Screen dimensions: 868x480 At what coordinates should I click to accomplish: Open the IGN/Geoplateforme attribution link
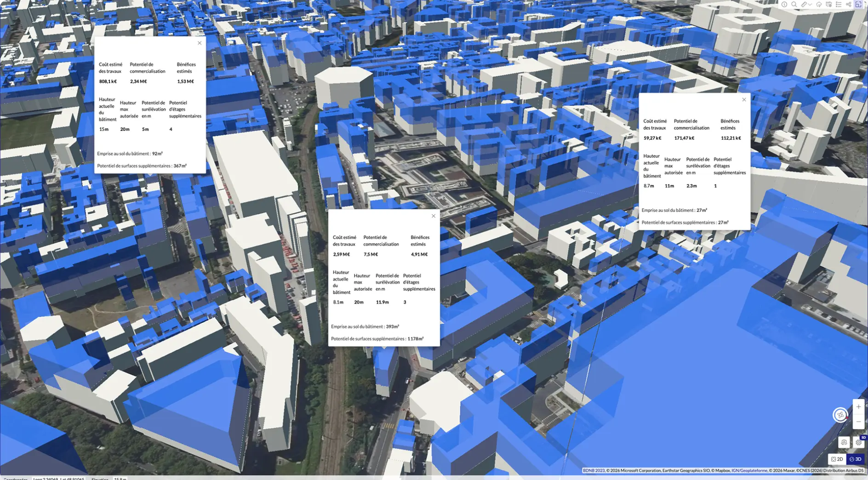tap(749, 470)
